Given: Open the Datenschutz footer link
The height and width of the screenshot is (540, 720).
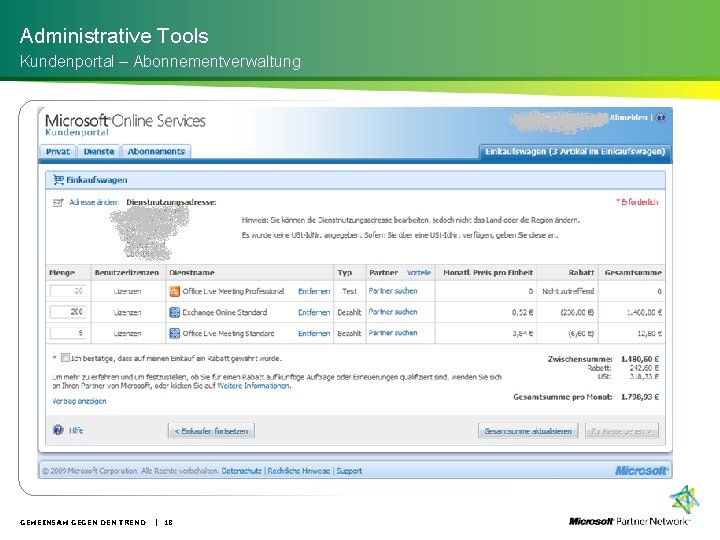Looking at the screenshot, I should tap(242, 471).
